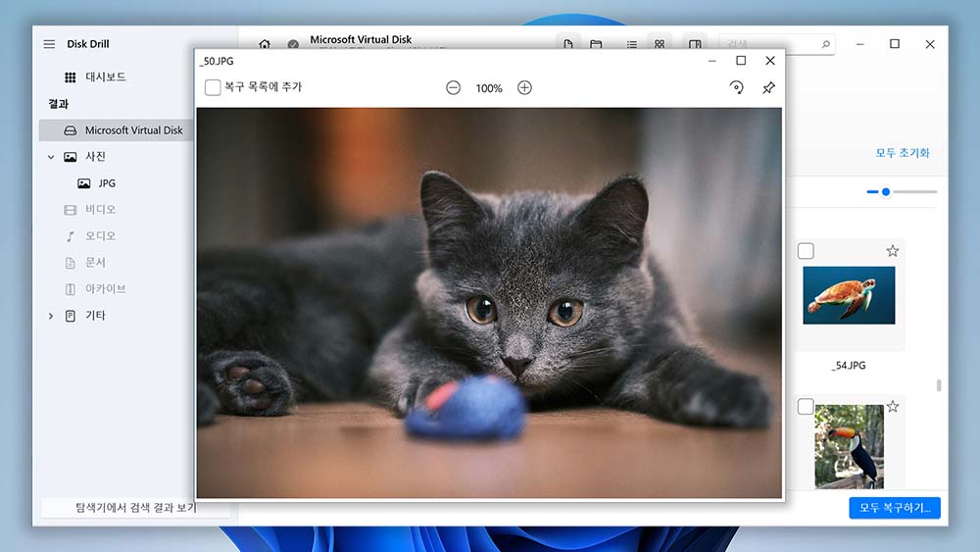Click the results list scrollbar
980x552 pixels.
pos(939,385)
